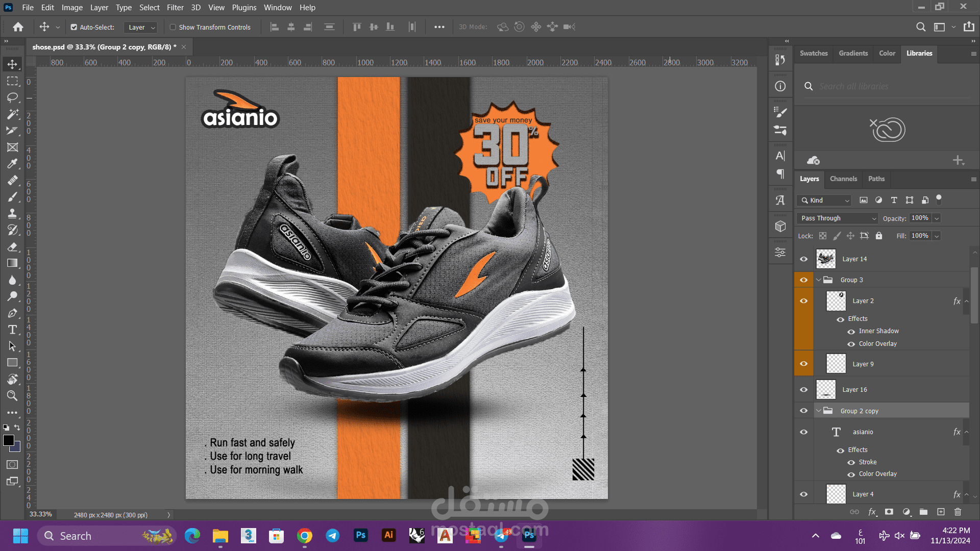This screenshot has height=551, width=980.
Task: Select the Clone Stamp tool
Action: click(12, 213)
